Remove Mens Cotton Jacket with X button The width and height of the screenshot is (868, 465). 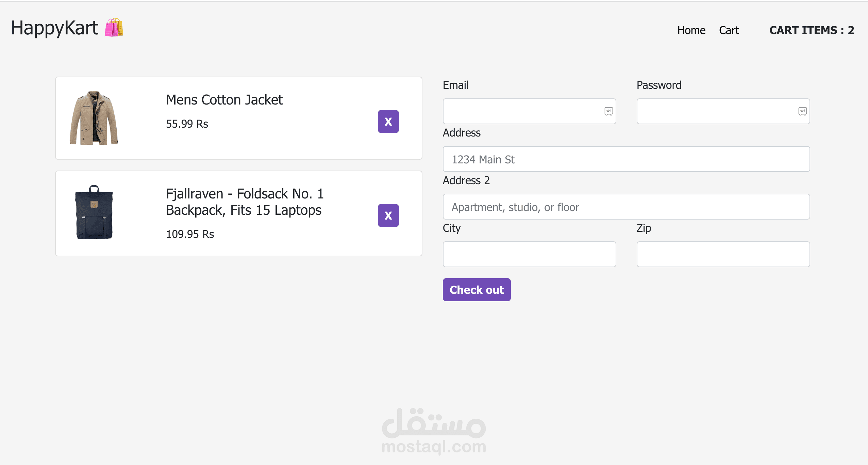click(x=388, y=122)
